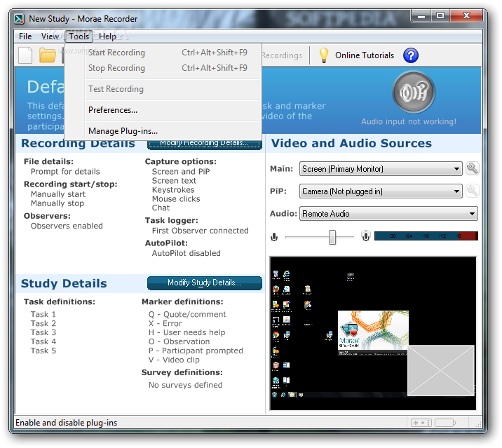Viewport: 502px width, 448px height.
Task: Click 'Screen and PiP' capture option
Action: click(x=181, y=172)
